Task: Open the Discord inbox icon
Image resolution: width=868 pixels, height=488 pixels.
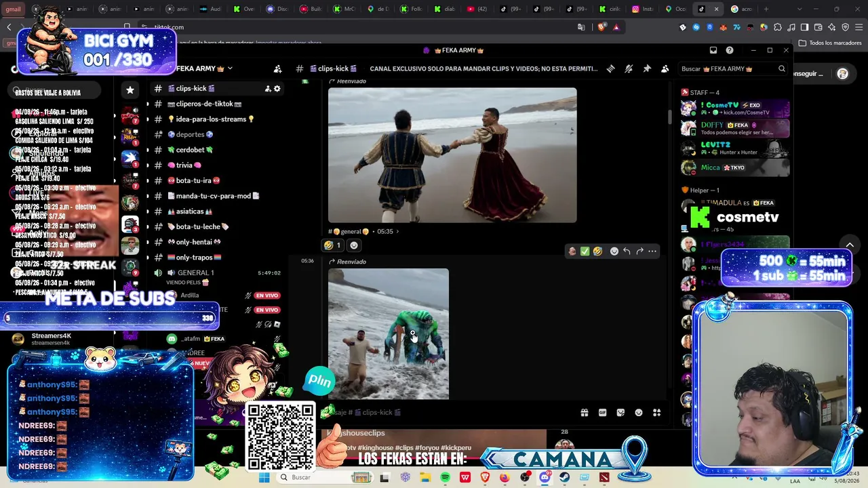Action: pyautogui.click(x=713, y=50)
